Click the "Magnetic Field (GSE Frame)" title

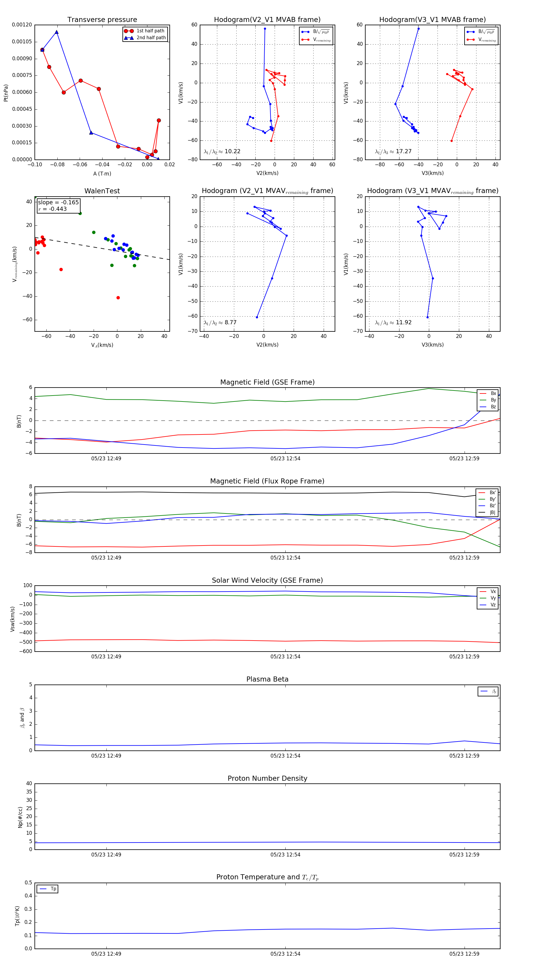tap(267, 382)
